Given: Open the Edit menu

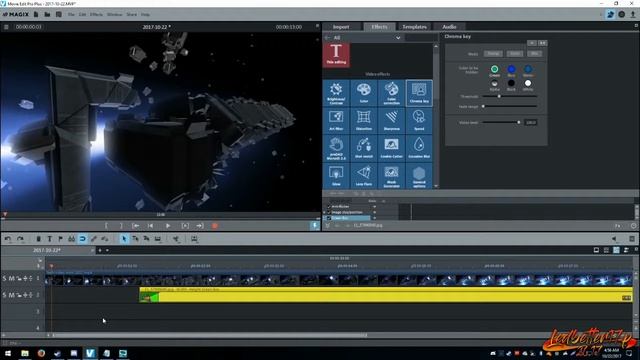Looking at the screenshot, I should (82, 14).
